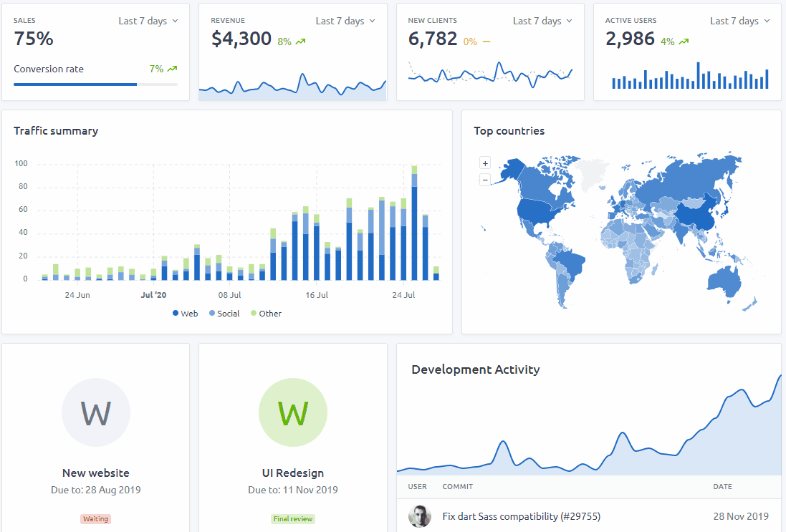Toggle the Social series in chart legend
786x532 pixels.
click(x=224, y=314)
